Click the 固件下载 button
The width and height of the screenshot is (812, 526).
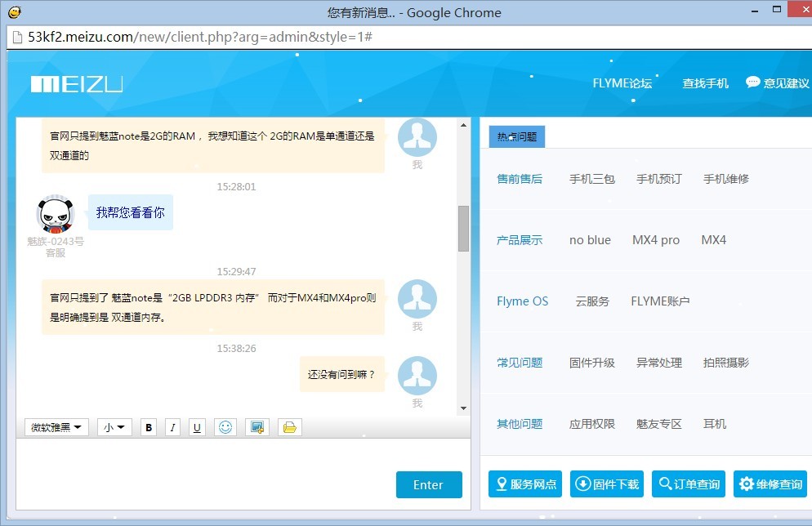click(607, 484)
